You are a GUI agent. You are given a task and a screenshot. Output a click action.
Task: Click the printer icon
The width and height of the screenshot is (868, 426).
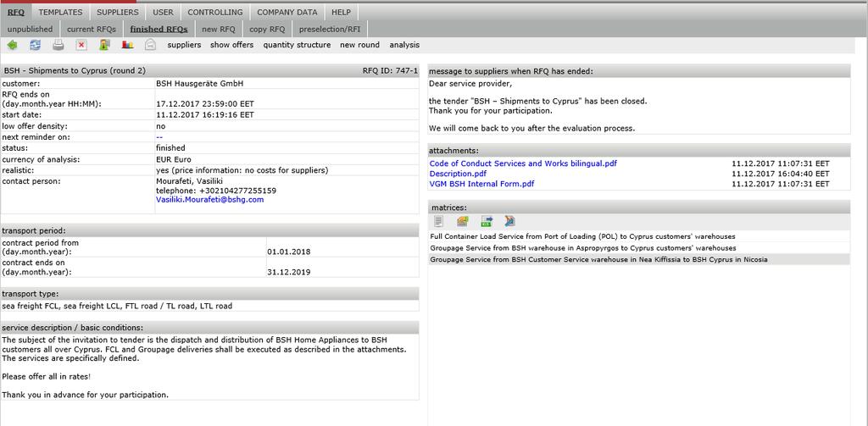[x=58, y=46]
